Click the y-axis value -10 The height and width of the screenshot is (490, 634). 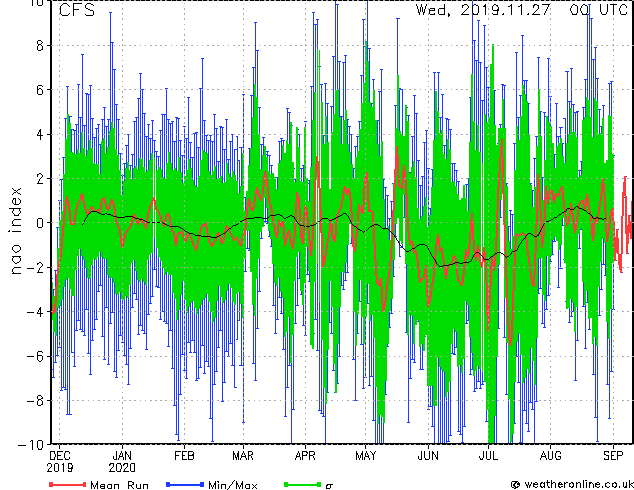(x=31, y=445)
